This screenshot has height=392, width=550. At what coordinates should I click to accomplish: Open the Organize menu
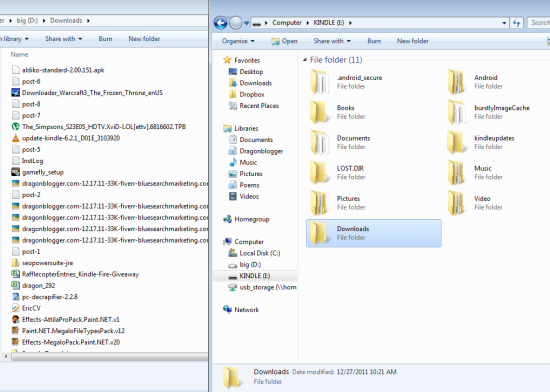238,41
